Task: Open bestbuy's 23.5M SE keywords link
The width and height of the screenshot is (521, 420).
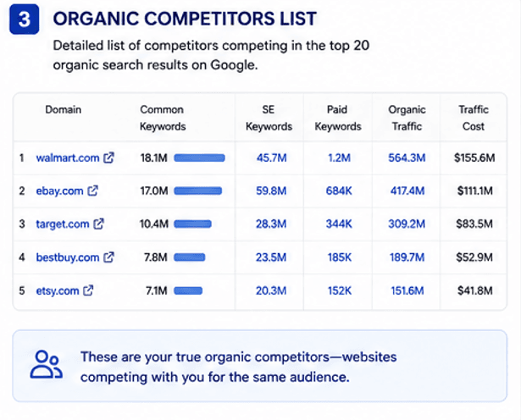Action: click(271, 257)
